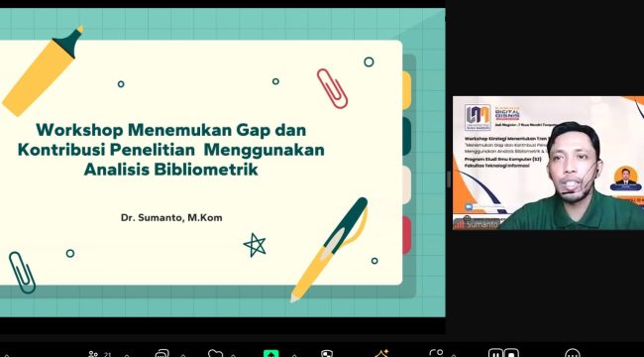Click the 'Dr. Sumanto, M.Kom' presenter name
Image resolution: width=644 pixels, height=357 pixels.
[171, 218]
